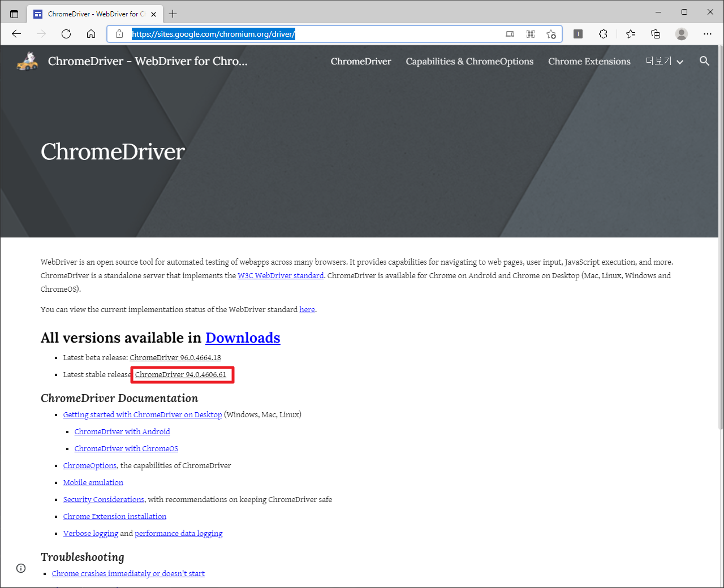Open the tab actions menu icon
This screenshot has height=588, width=724.
pyautogui.click(x=14, y=14)
